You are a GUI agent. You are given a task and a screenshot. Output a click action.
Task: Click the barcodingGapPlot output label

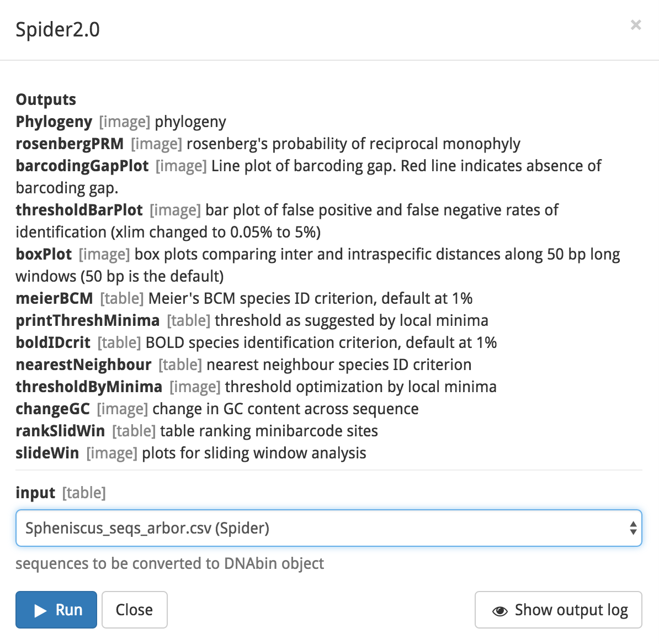coord(82,166)
